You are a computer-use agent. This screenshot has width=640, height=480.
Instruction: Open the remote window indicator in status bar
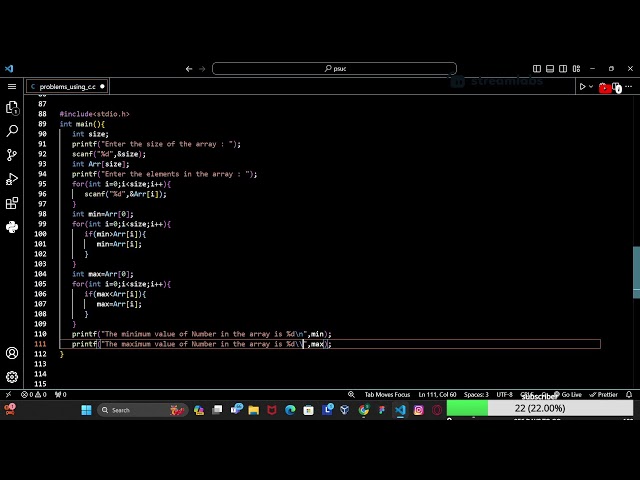(8, 394)
